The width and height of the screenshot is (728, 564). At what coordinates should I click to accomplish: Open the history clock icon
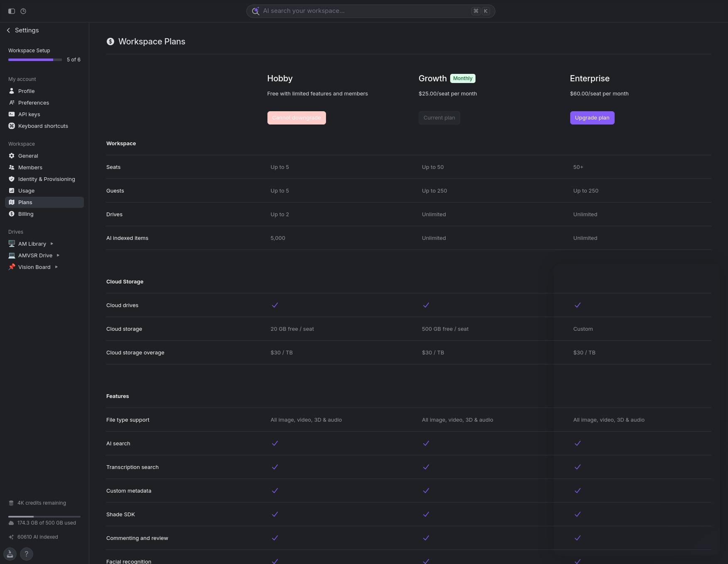tap(23, 11)
